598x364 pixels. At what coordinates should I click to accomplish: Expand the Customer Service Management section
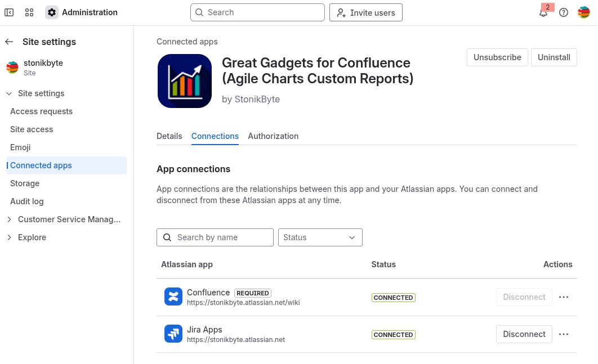tap(9, 219)
